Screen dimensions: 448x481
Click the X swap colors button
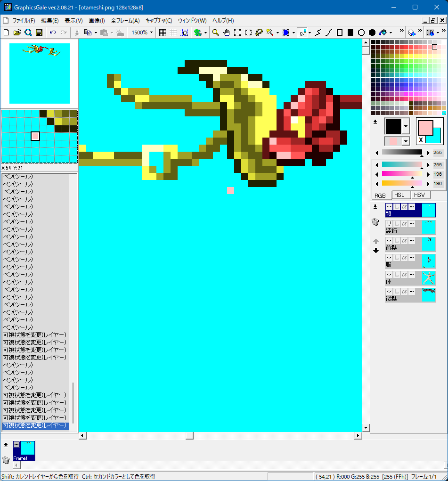click(421, 140)
